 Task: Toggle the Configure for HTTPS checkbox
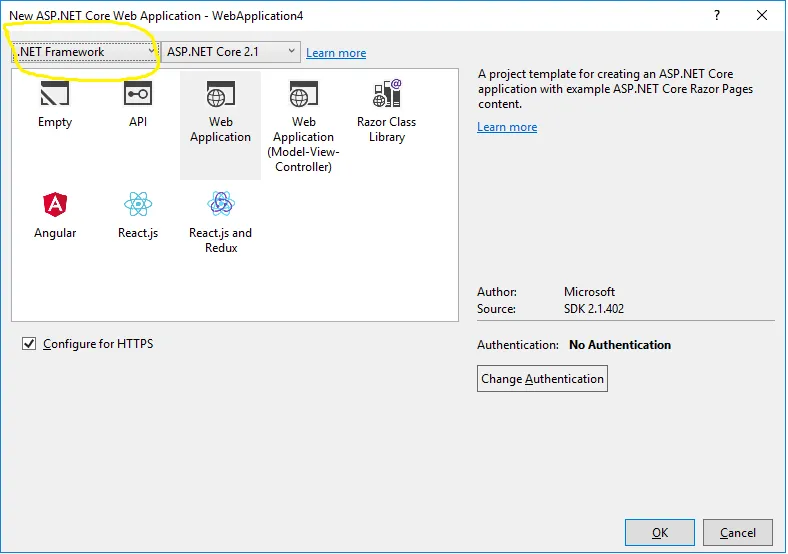(29, 344)
